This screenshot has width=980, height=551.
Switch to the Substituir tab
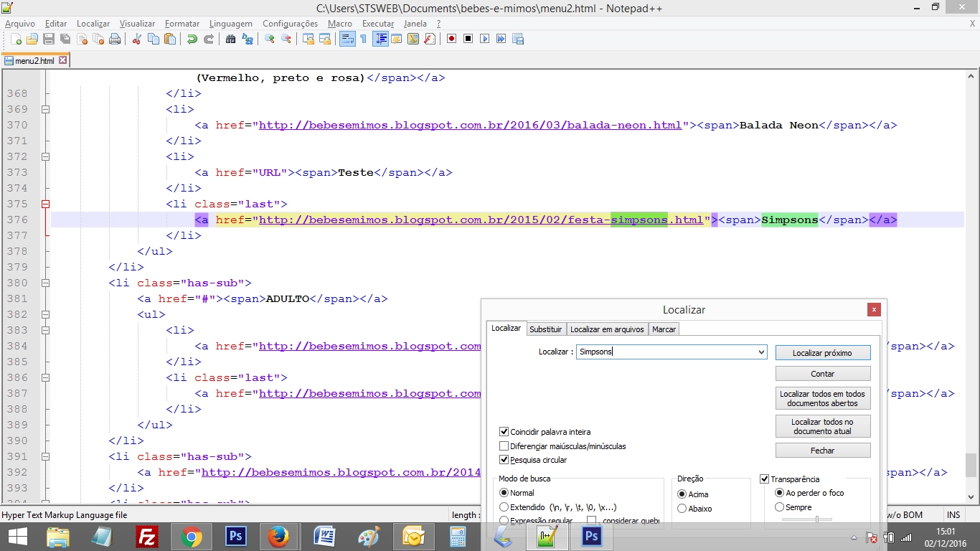(x=546, y=329)
